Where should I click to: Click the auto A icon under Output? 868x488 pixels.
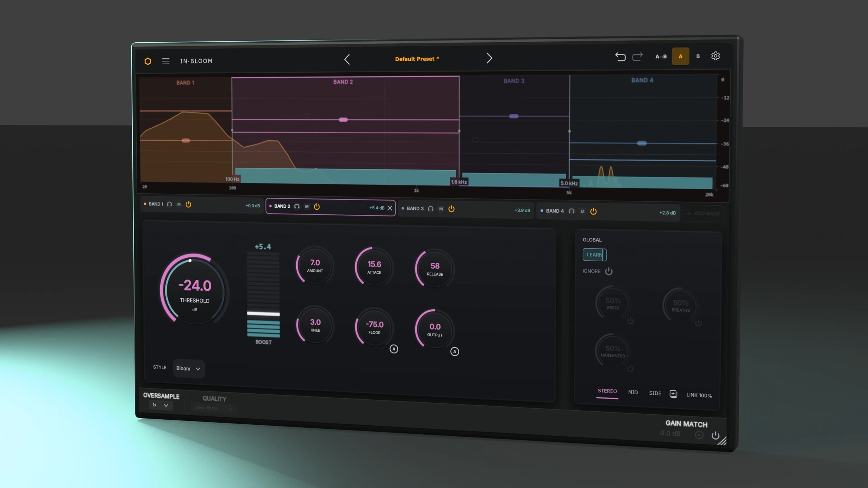pyautogui.click(x=455, y=351)
